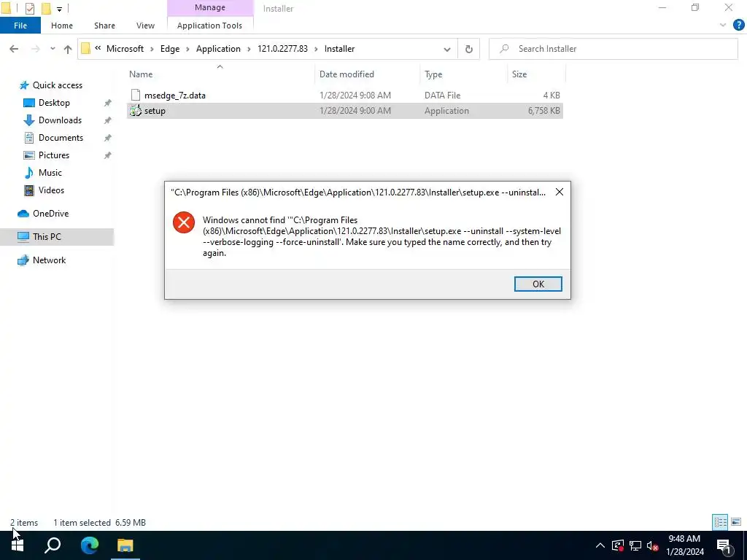Select the msedge_7z.data file
This screenshot has width=747, height=560.
(x=345, y=96)
